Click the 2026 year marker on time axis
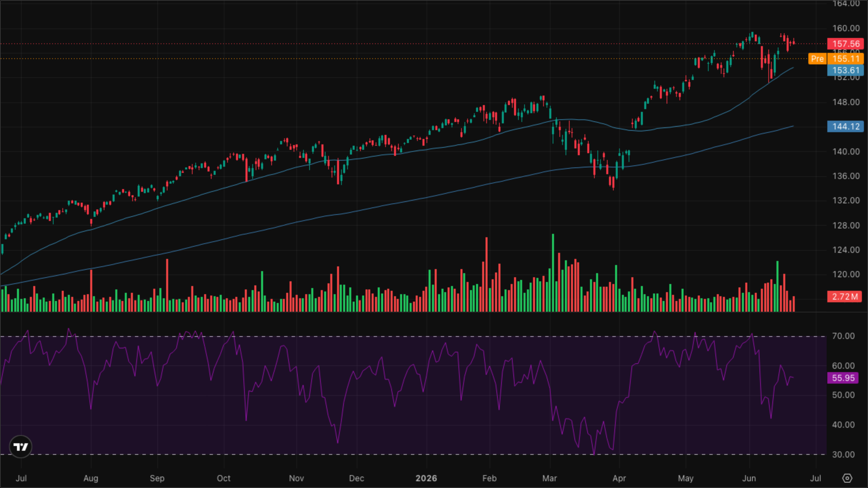 point(426,478)
